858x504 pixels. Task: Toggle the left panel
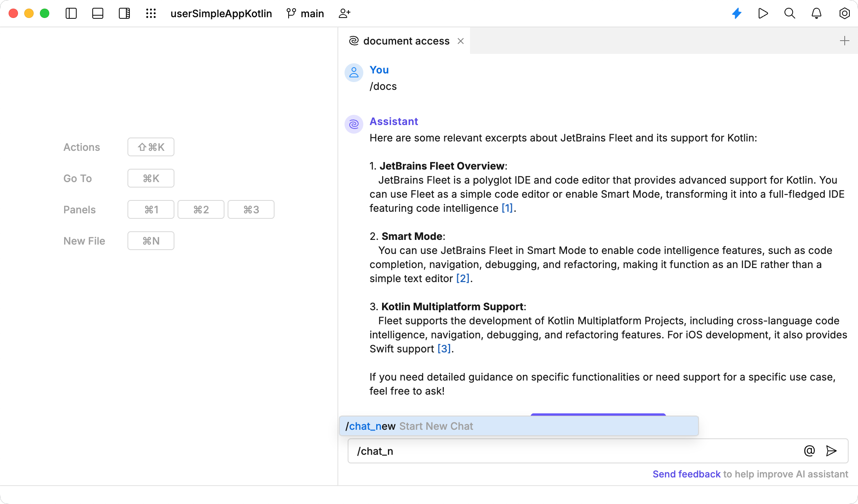pos(71,14)
